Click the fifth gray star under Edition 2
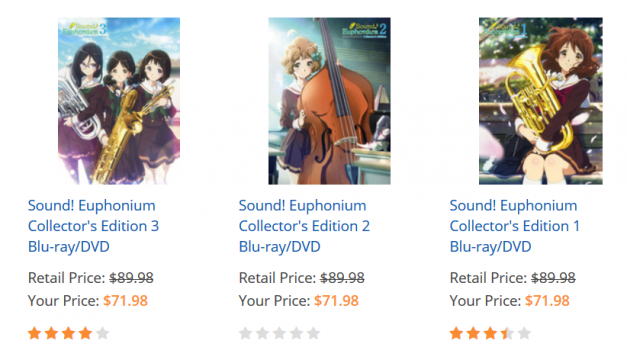The image size is (627, 360). pos(313,333)
